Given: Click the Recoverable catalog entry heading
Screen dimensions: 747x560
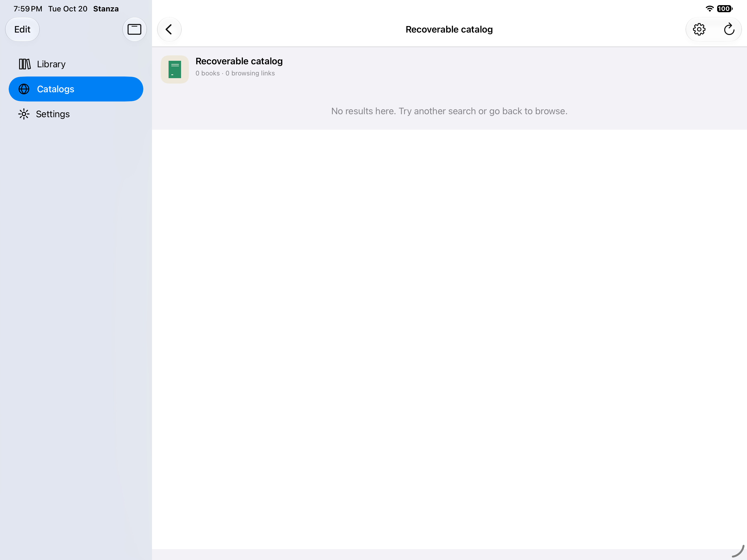Looking at the screenshot, I should pyautogui.click(x=239, y=61).
